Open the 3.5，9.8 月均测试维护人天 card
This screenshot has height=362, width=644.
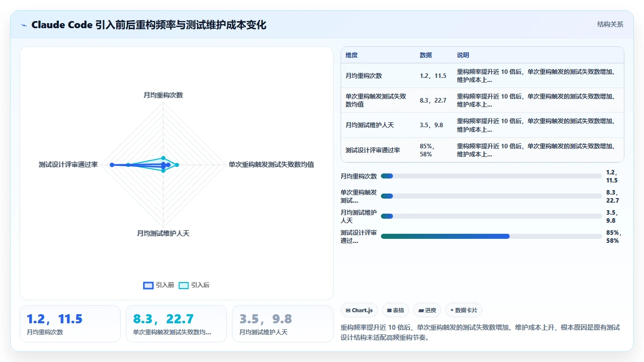282,324
